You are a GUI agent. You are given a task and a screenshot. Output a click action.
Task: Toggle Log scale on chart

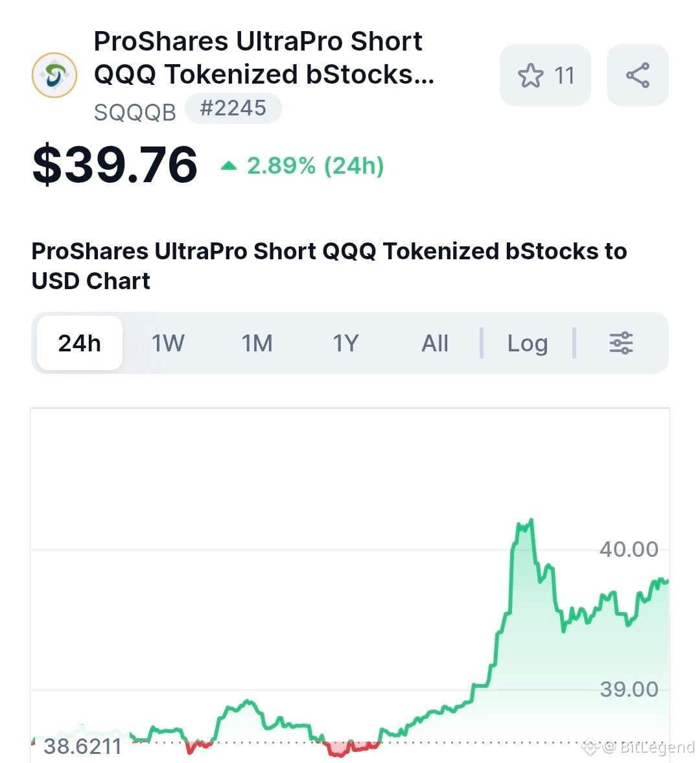528,343
